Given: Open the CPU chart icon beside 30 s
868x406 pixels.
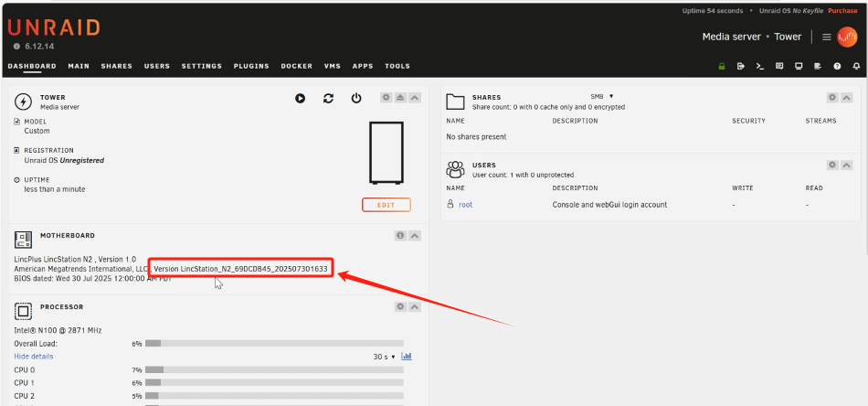Looking at the screenshot, I should click(407, 357).
